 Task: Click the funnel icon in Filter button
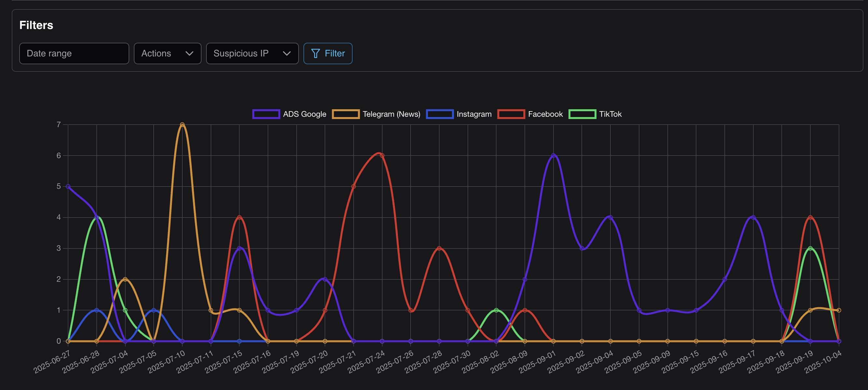point(315,53)
